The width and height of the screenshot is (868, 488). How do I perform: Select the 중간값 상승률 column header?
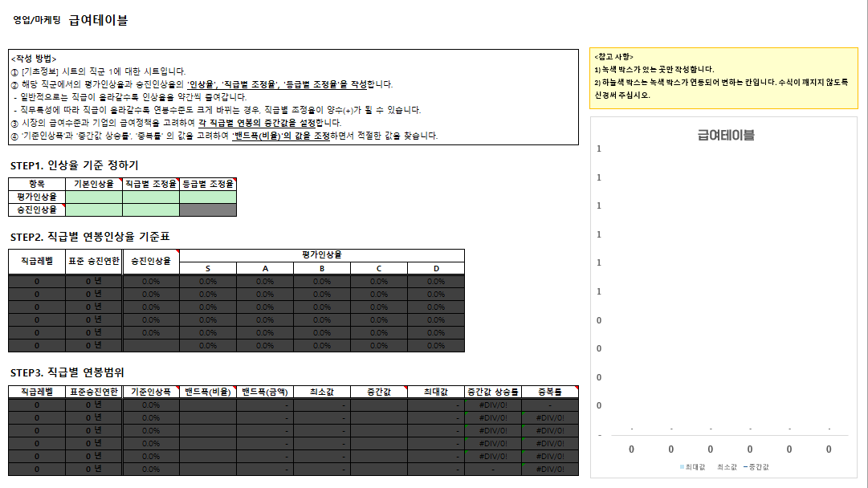tap(492, 392)
